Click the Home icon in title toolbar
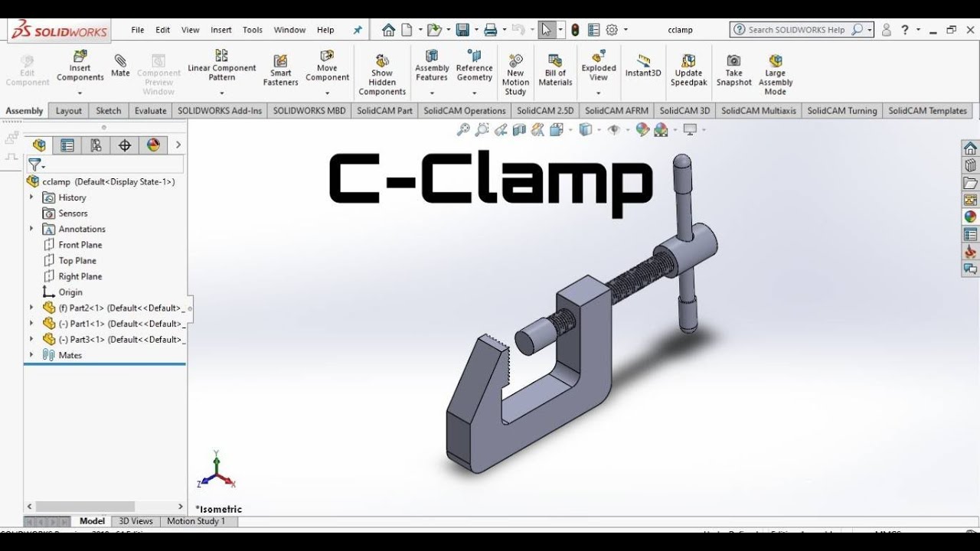Screen dimensions: 980x551 (389, 30)
